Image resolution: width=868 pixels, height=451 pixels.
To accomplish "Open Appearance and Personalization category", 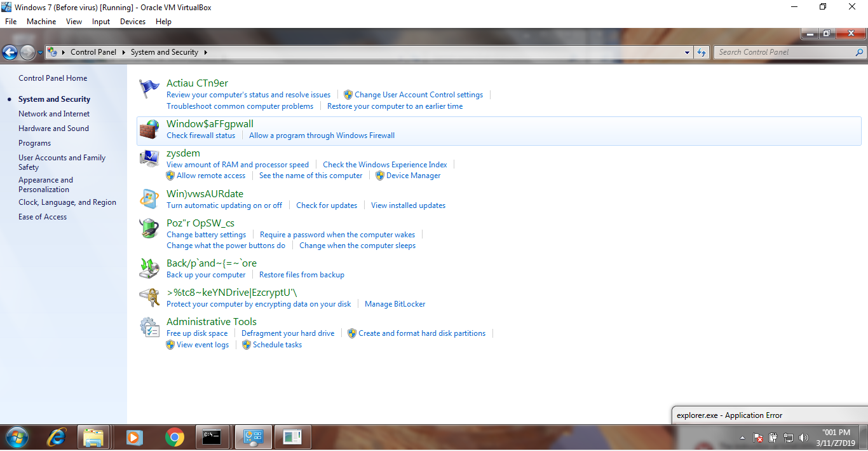I will pos(46,184).
